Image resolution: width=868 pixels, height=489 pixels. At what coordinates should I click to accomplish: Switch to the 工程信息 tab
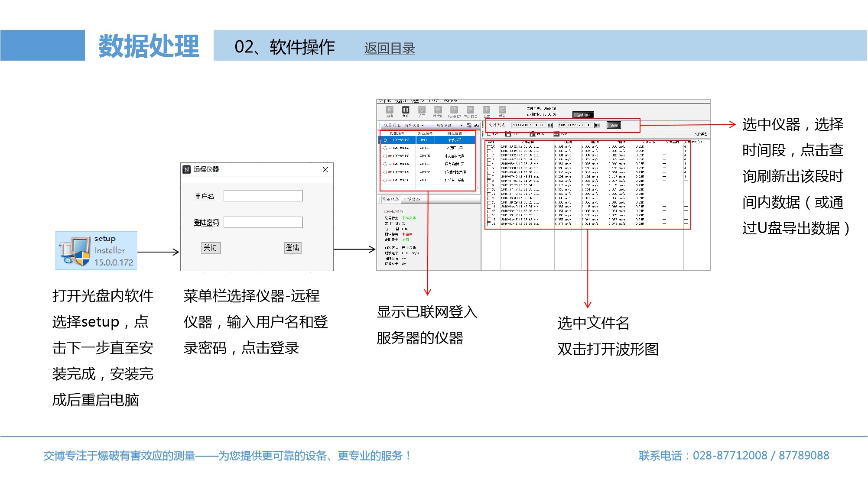click(411, 199)
